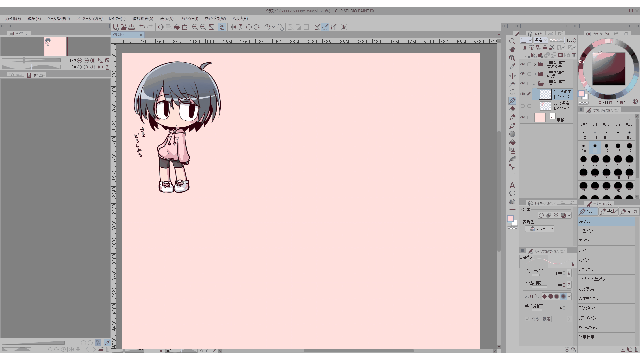
Task: Switch to the third sub tool group tab
Action: tap(629, 211)
